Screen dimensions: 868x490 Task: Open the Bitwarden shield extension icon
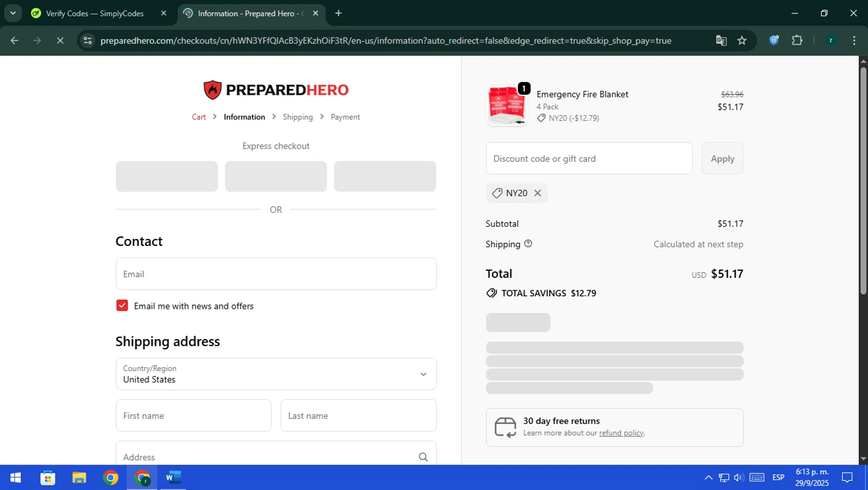pos(774,40)
